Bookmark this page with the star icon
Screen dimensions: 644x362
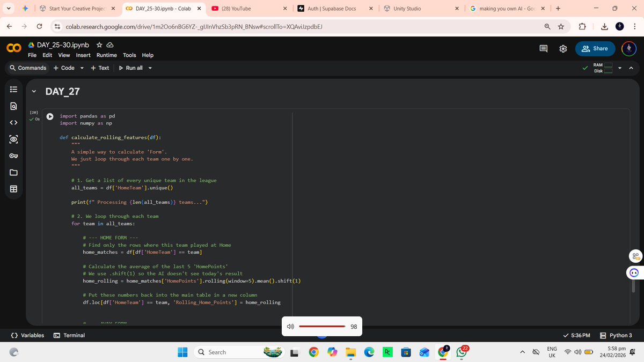pyautogui.click(x=560, y=26)
